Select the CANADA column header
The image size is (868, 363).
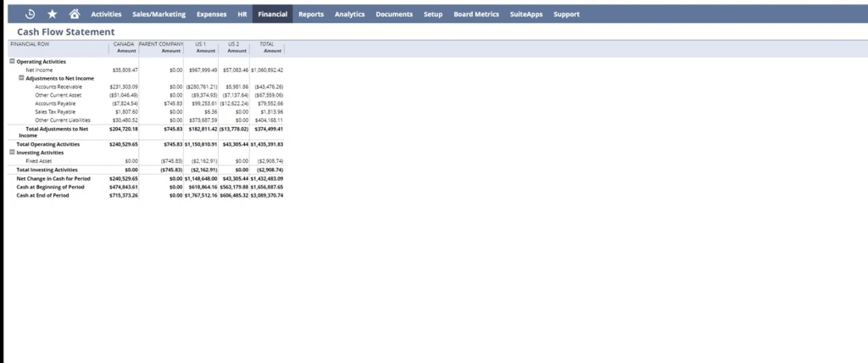[x=124, y=44]
